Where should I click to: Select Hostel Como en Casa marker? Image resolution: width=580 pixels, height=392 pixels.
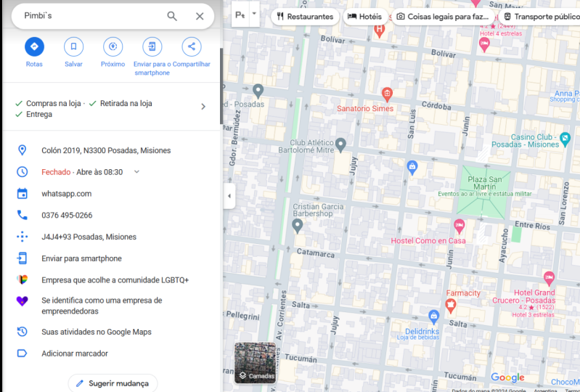(459, 225)
